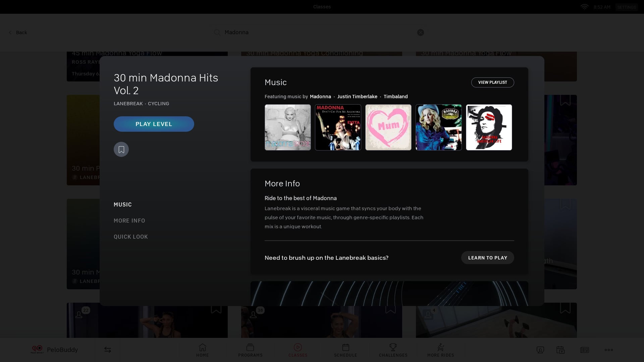Bookmark the background class card with 22 members
644x362 pixels.
coord(216,309)
